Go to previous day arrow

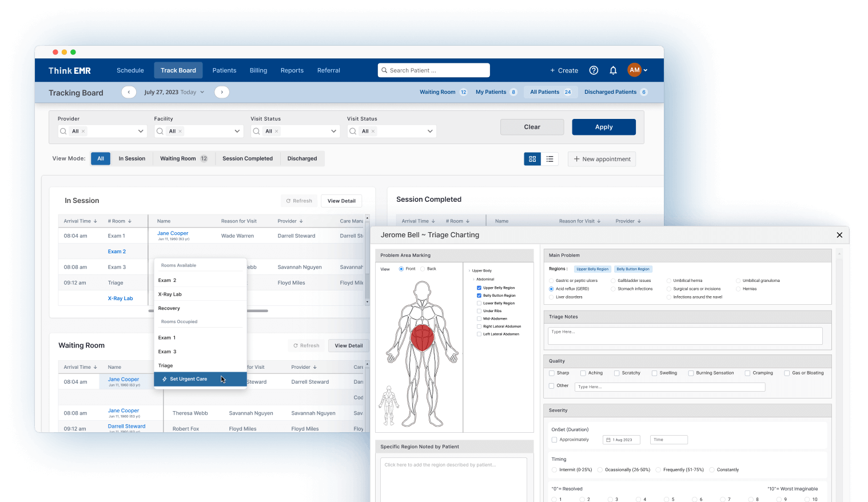[x=129, y=92]
